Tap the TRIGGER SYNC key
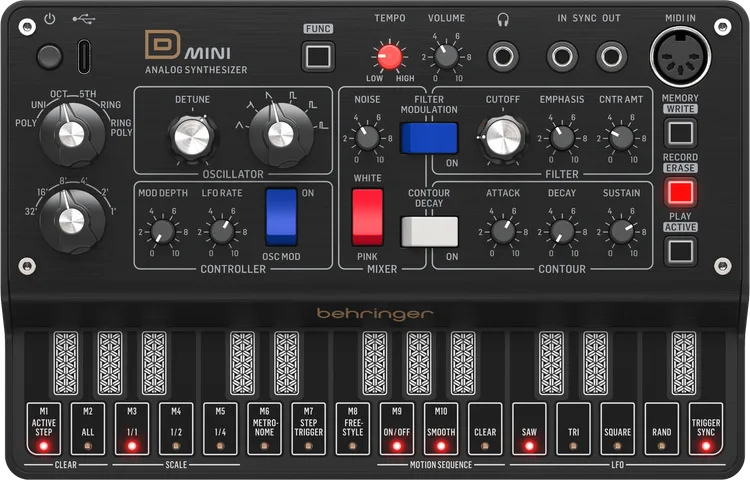Image resolution: width=750 pixels, height=480 pixels. [706, 429]
